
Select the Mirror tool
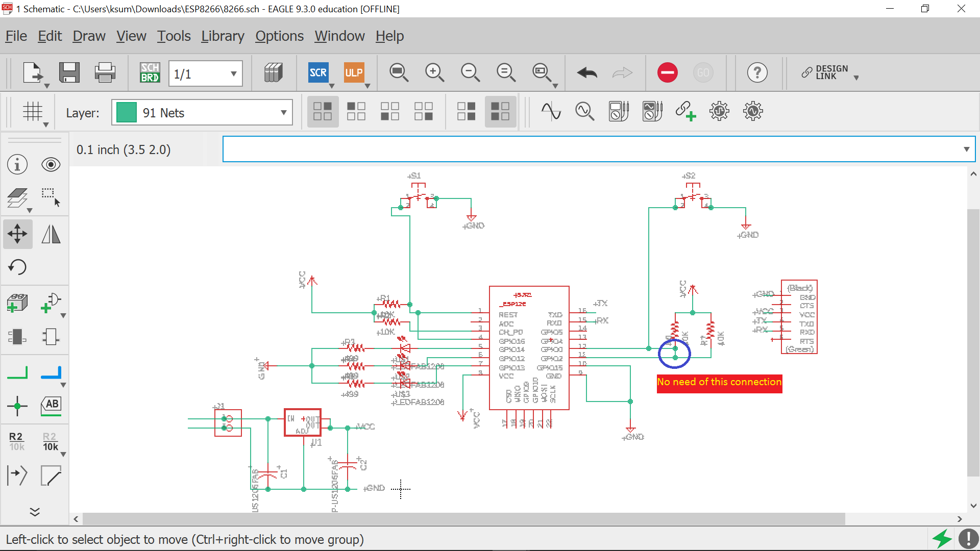click(x=51, y=234)
